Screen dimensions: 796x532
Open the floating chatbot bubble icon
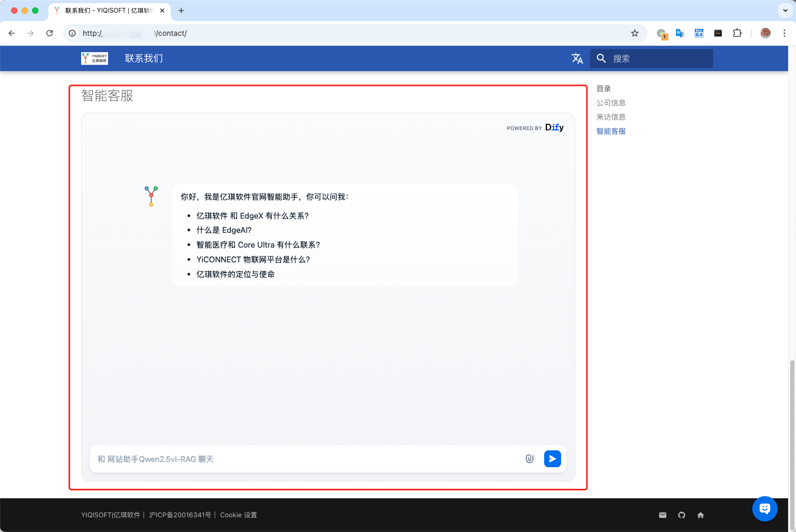tap(764, 509)
